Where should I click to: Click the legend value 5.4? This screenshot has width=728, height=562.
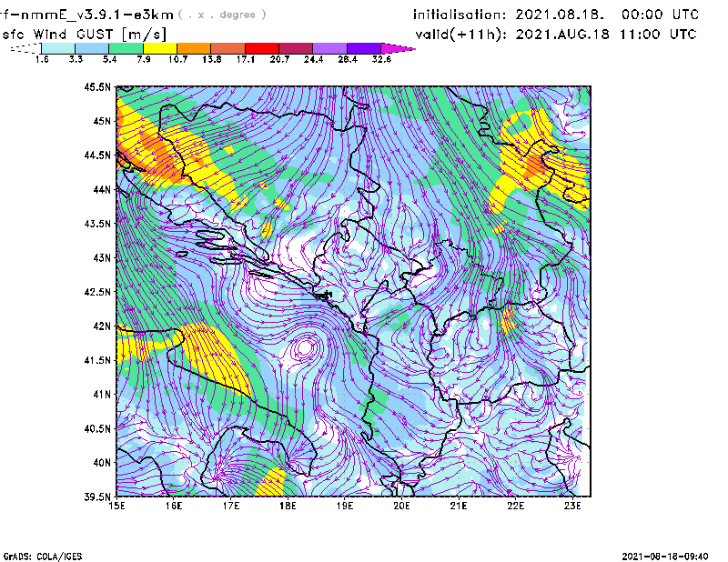pos(109,59)
